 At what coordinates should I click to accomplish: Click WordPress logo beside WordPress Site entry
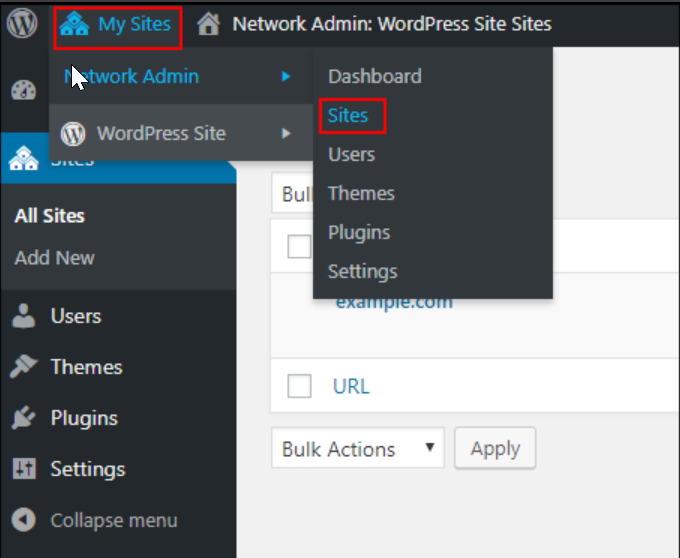point(73,133)
